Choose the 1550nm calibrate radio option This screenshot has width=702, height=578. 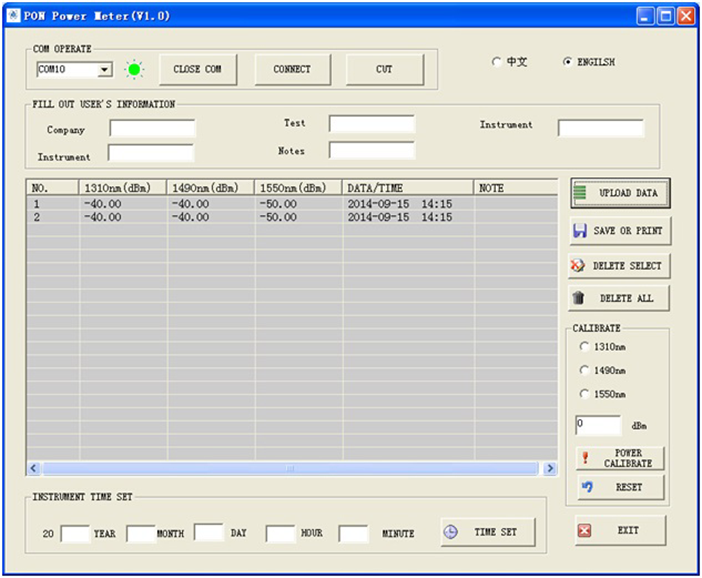click(584, 394)
